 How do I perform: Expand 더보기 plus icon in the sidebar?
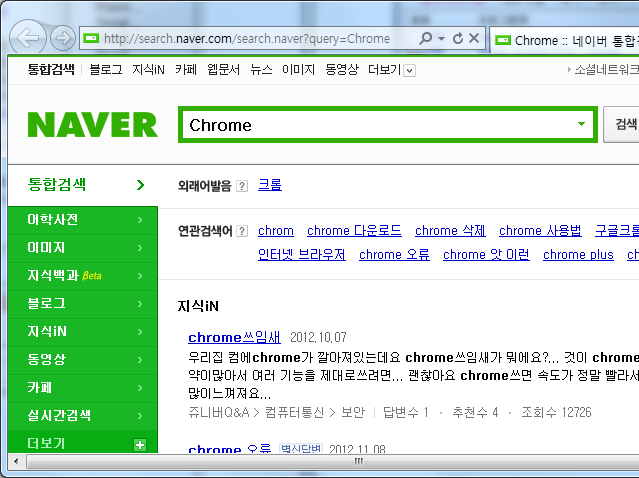pyautogui.click(x=140, y=445)
